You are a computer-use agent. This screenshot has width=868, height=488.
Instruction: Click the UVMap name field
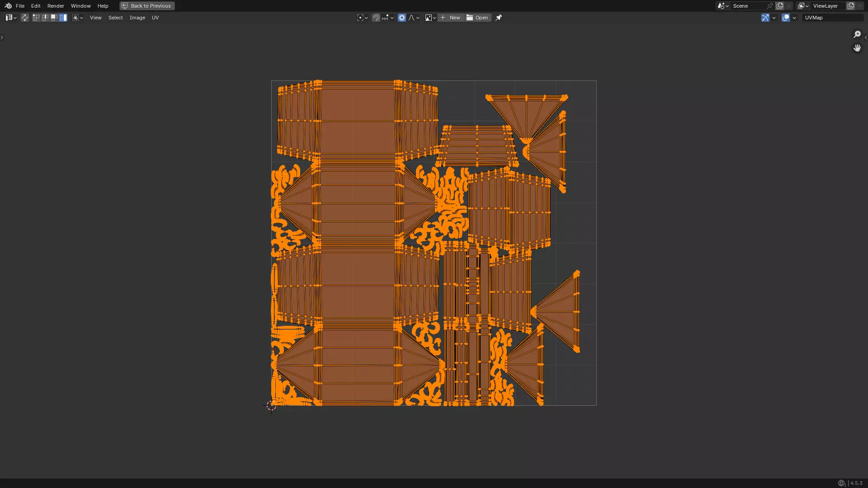coord(832,18)
